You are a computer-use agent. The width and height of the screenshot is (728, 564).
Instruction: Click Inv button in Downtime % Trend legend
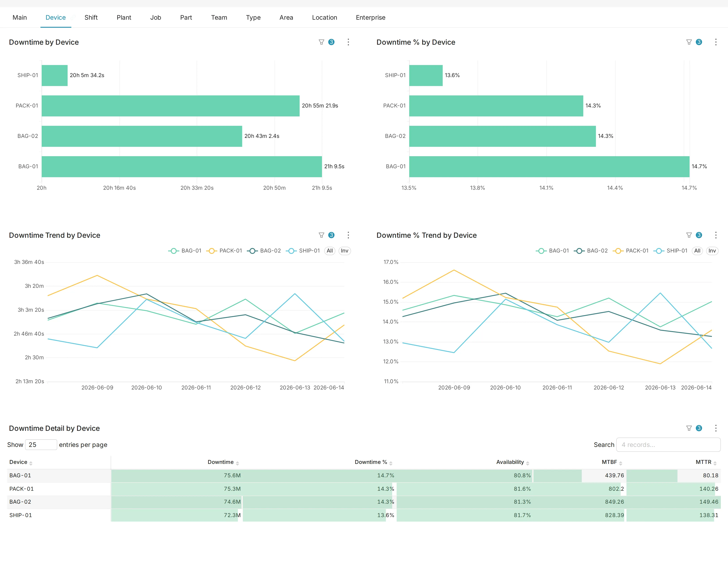pyautogui.click(x=712, y=251)
